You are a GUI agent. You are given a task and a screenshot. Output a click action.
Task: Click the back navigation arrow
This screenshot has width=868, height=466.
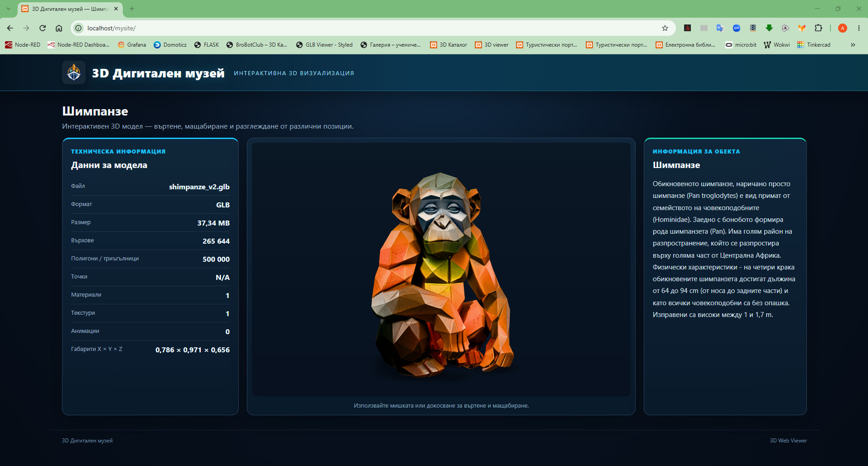10,28
